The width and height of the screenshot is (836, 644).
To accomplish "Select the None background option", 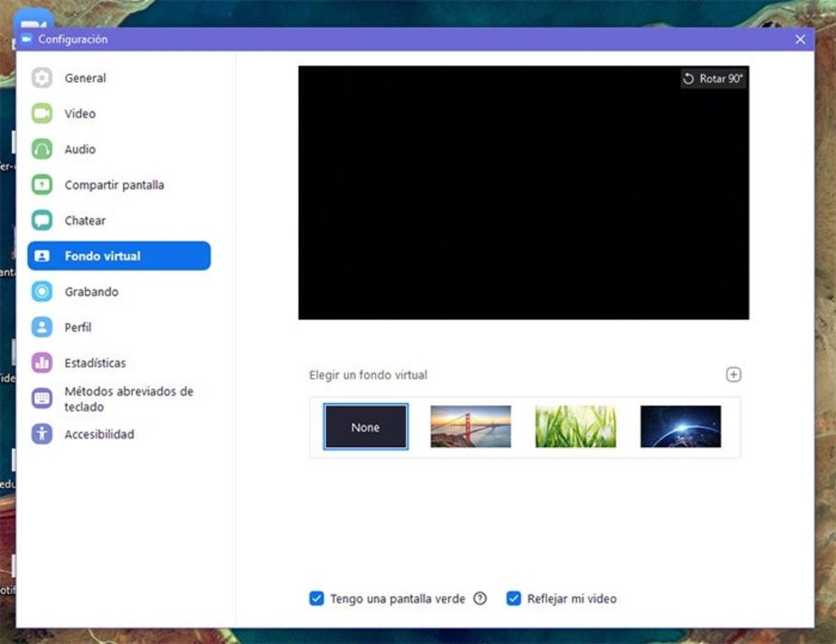I will (x=365, y=427).
